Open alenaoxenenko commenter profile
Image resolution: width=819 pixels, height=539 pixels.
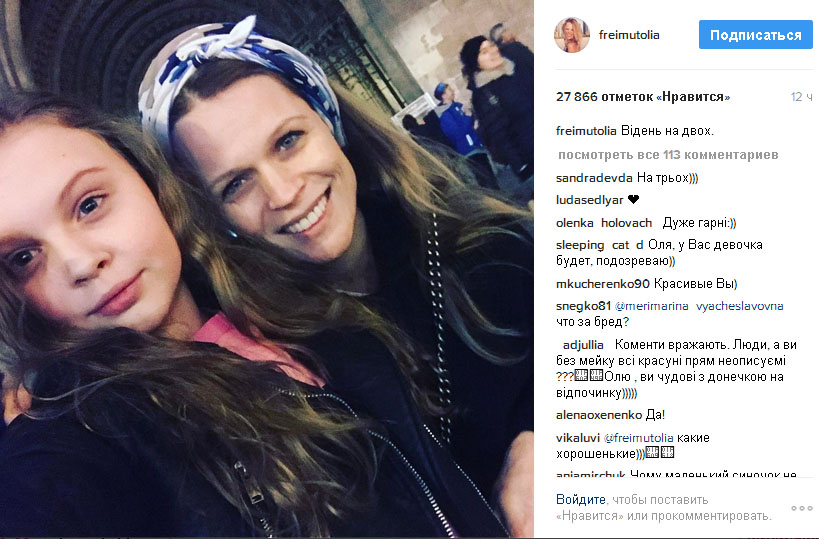click(x=599, y=415)
